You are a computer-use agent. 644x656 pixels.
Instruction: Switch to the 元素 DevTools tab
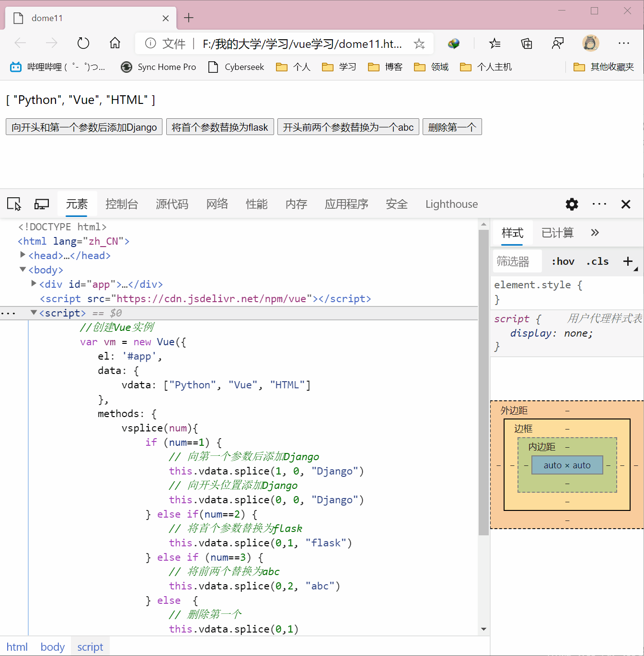coord(77,204)
